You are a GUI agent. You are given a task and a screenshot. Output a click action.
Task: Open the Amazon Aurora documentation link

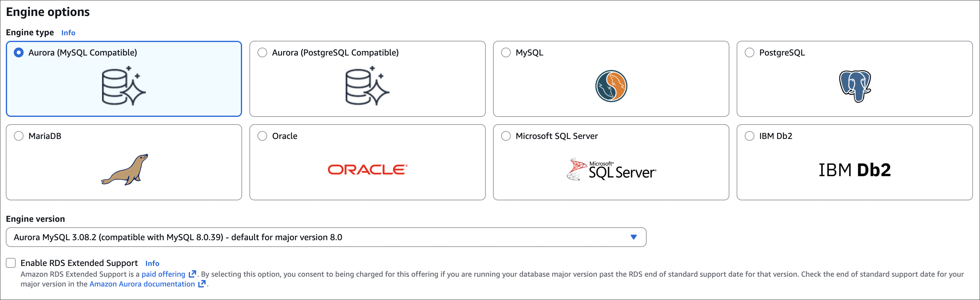[142, 284]
